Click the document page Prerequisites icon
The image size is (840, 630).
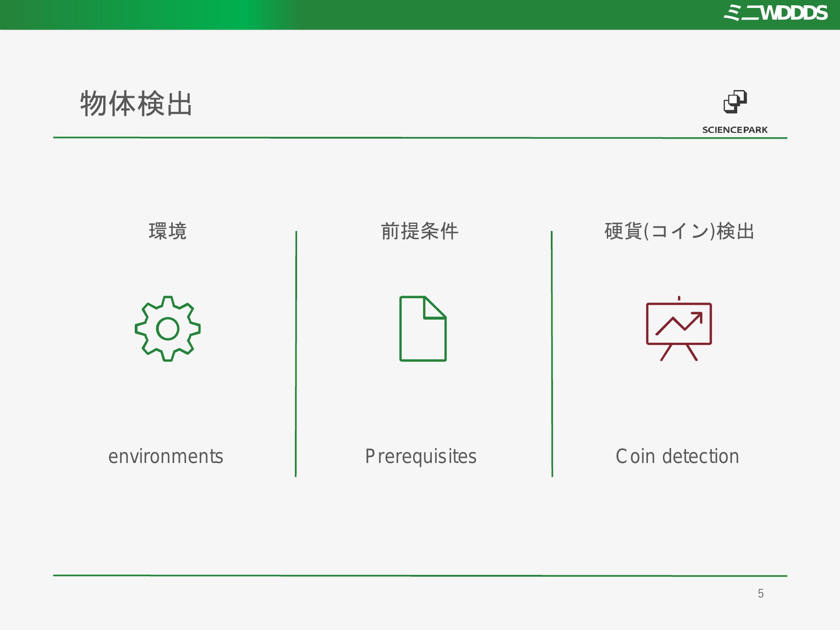tap(423, 329)
